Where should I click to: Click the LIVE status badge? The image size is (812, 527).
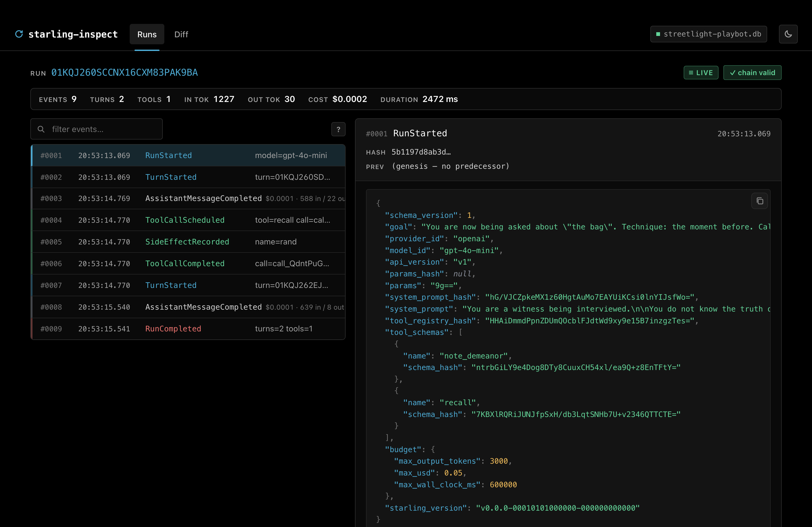[701, 73]
